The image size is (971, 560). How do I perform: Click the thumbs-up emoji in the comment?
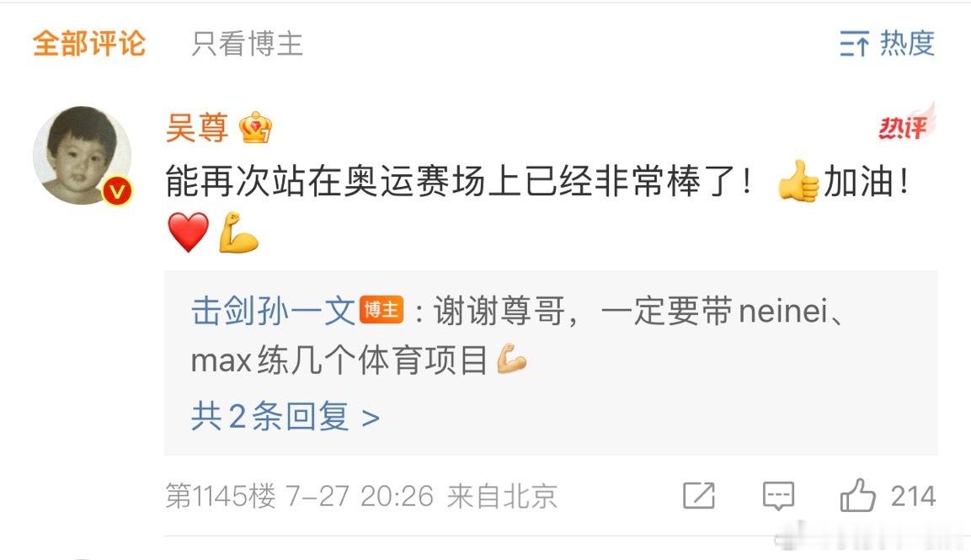[x=798, y=182]
